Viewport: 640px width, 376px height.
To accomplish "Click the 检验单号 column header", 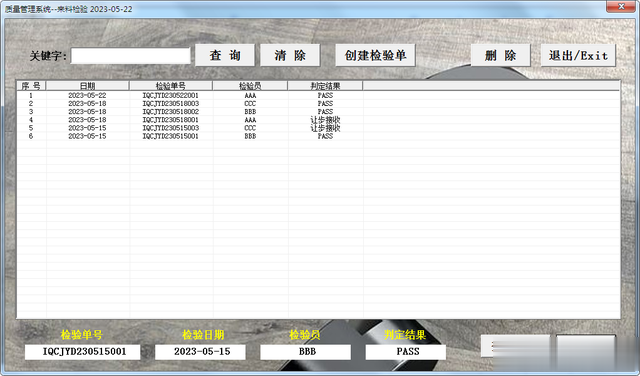I will (171, 86).
